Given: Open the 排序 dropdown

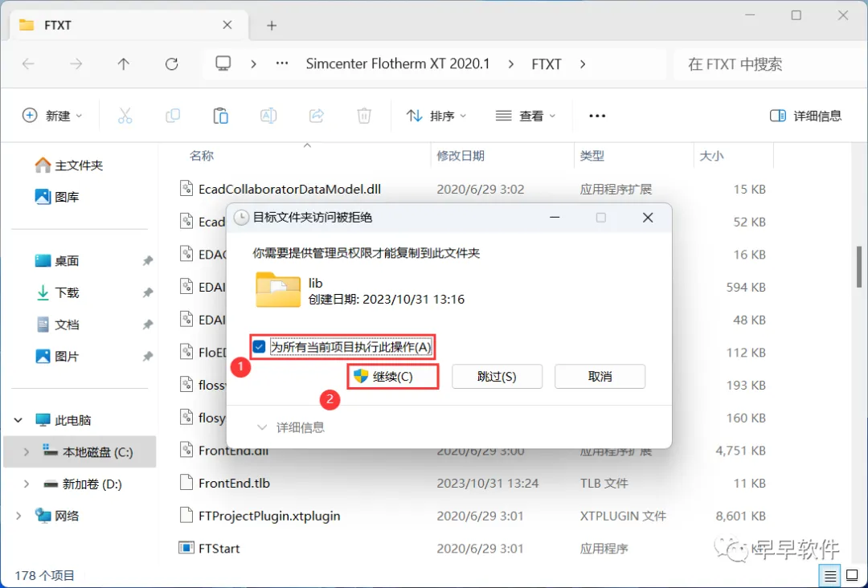Looking at the screenshot, I should [x=436, y=116].
